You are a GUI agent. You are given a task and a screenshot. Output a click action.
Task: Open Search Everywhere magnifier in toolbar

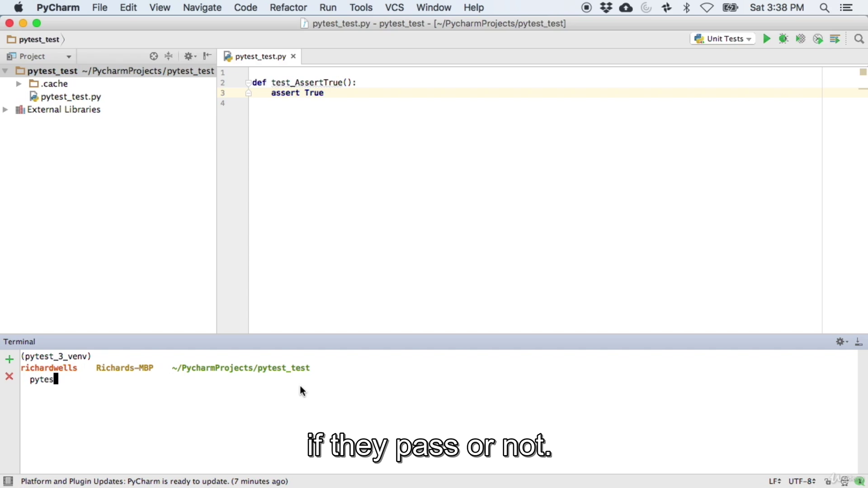pos(859,39)
